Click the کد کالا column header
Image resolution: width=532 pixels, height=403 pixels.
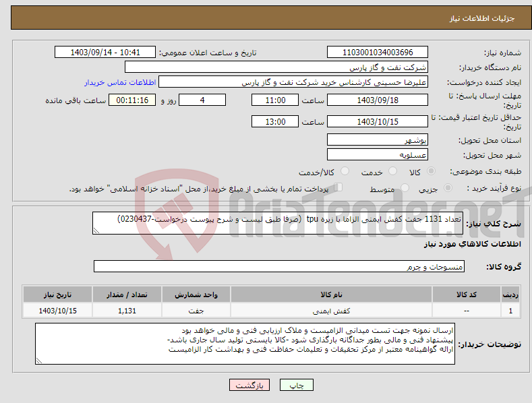coord(467,294)
